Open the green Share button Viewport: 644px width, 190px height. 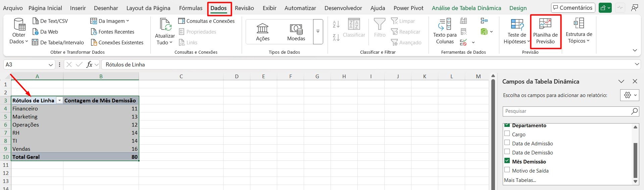pyautogui.click(x=605, y=8)
